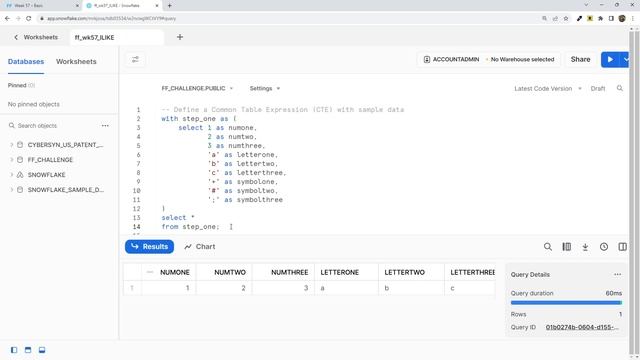Click the NUMTWO column header

coord(230,272)
